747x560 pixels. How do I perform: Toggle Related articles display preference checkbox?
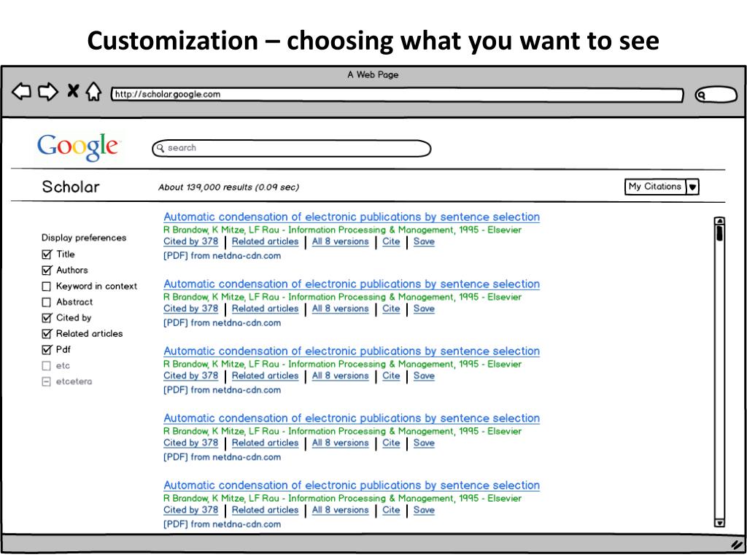(46, 334)
